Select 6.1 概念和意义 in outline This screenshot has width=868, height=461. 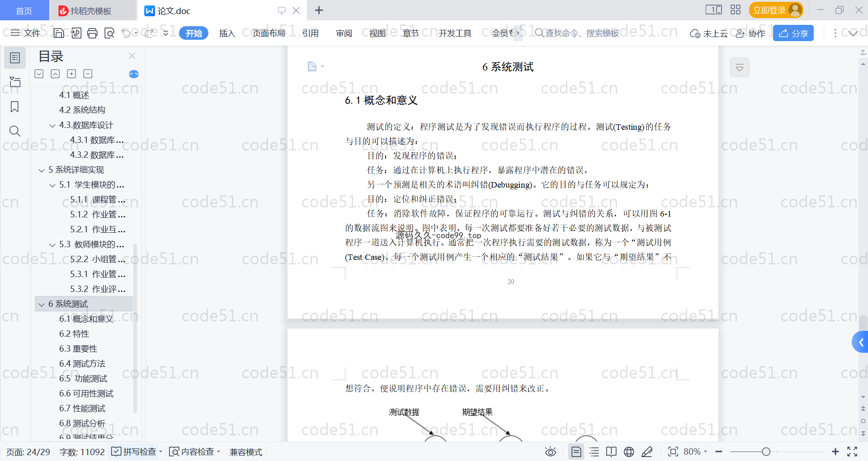pos(86,319)
